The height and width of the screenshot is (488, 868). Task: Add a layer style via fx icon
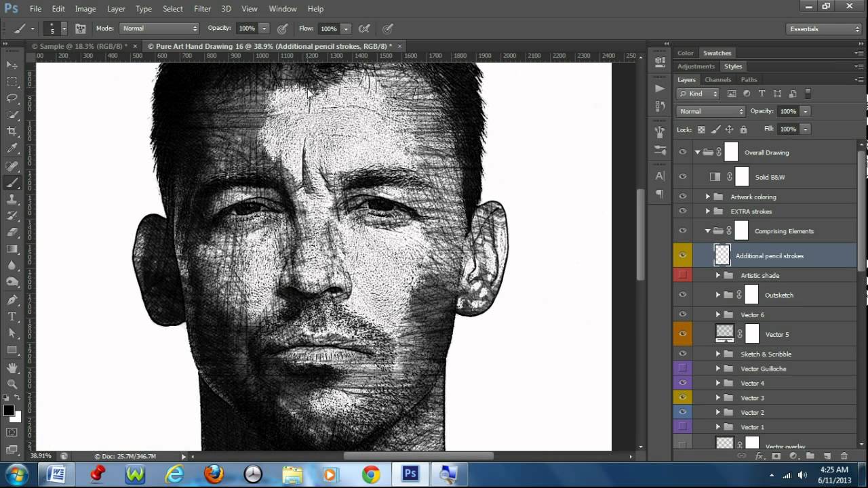[x=759, y=456]
